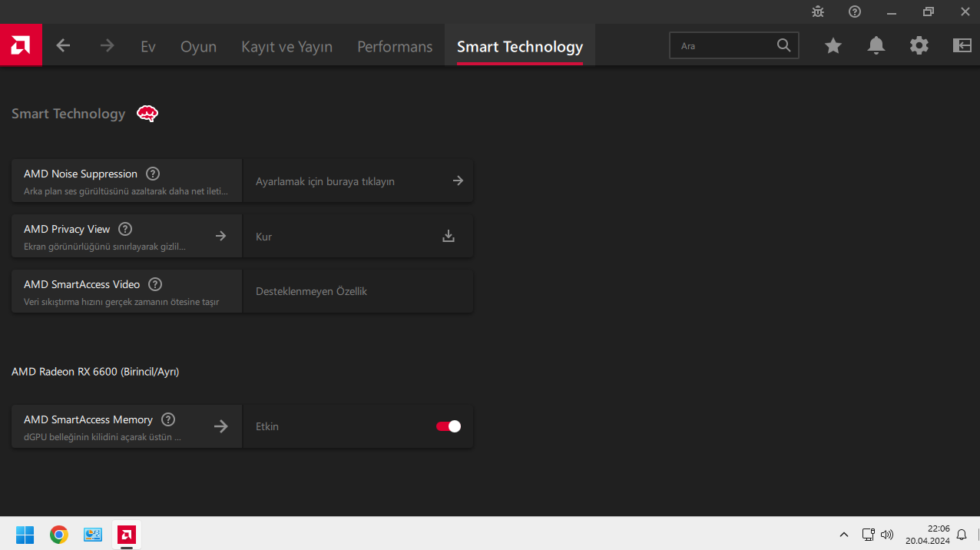This screenshot has height=550, width=980.
Task: Click the magnifying glass search icon
Action: click(x=783, y=45)
